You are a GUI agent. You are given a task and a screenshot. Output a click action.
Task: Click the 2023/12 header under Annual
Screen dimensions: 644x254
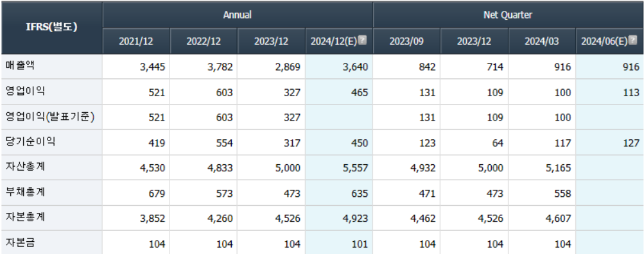coord(271,42)
